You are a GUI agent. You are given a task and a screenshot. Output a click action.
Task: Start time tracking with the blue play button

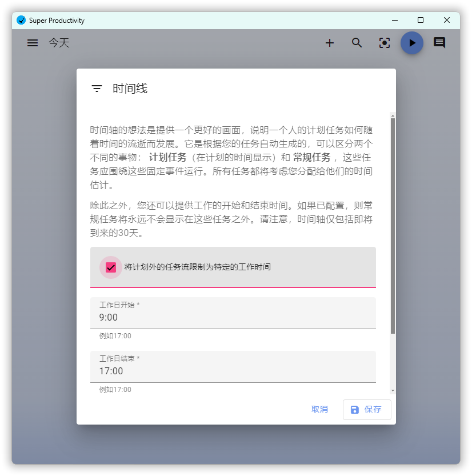(412, 43)
